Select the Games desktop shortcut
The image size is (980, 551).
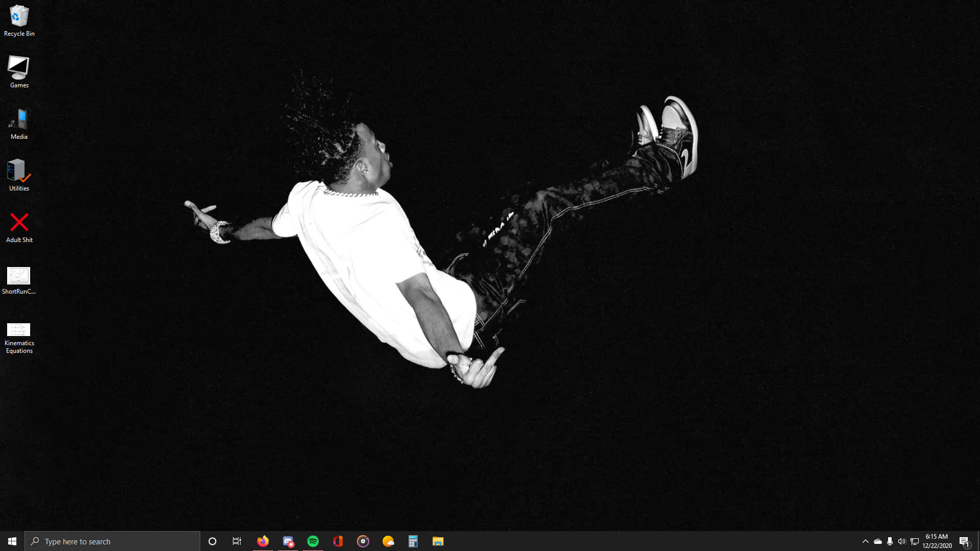(x=19, y=71)
